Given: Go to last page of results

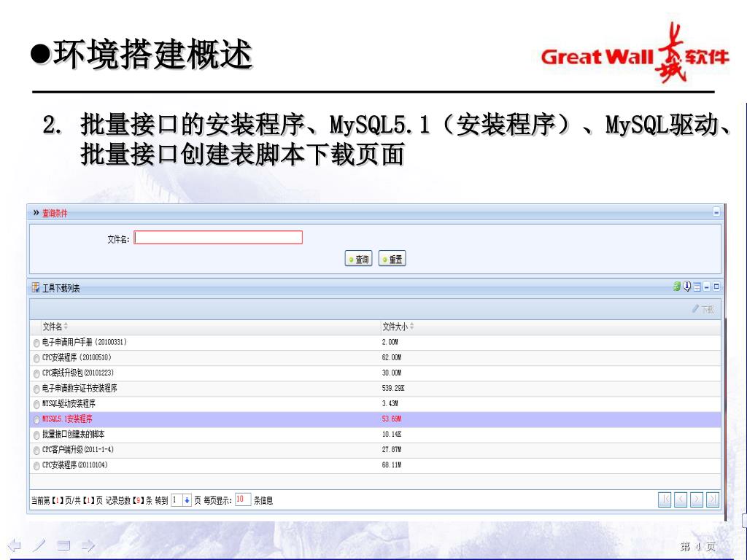Looking at the screenshot, I should [x=713, y=499].
